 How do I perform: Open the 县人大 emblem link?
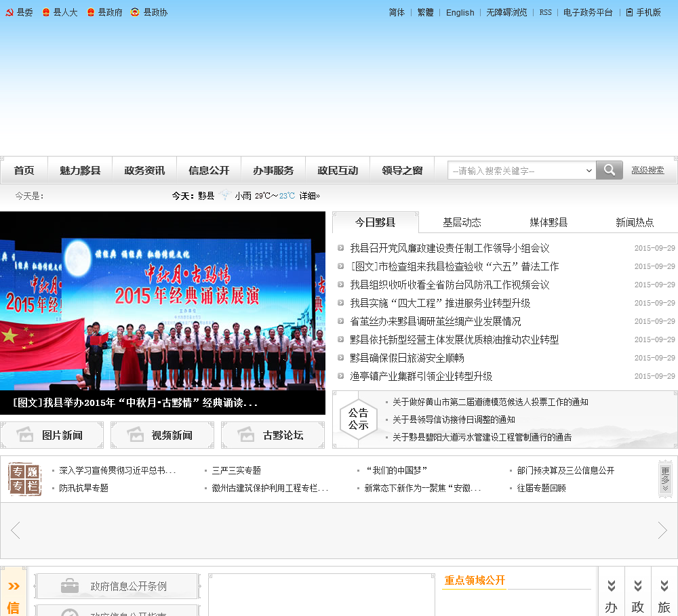click(60, 12)
